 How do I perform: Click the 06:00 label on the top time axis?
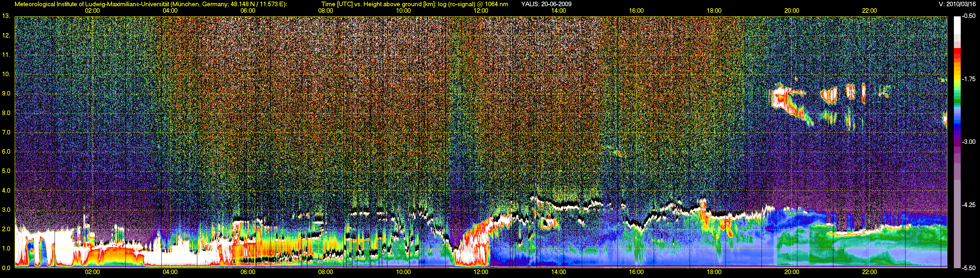pyautogui.click(x=248, y=11)
